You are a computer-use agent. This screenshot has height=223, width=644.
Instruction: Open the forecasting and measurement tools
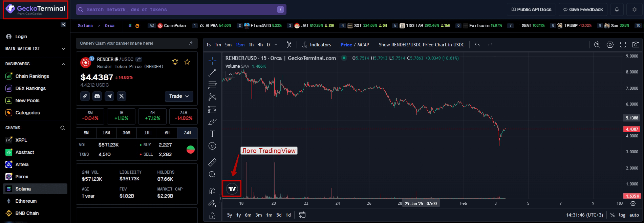pyautogui.click(x=212, y=109)
